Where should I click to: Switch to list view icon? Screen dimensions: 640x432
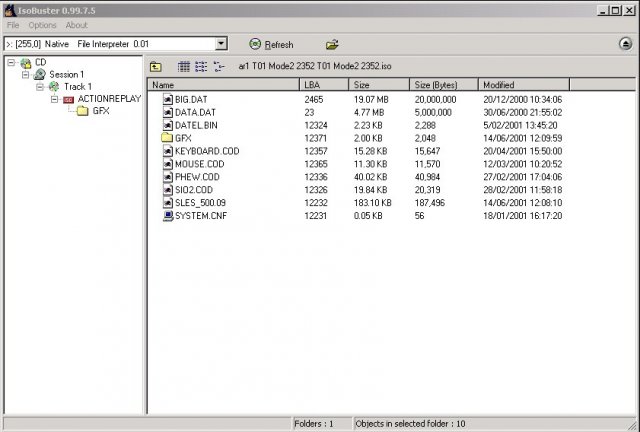pyautogui.click(x=201, y=66)
